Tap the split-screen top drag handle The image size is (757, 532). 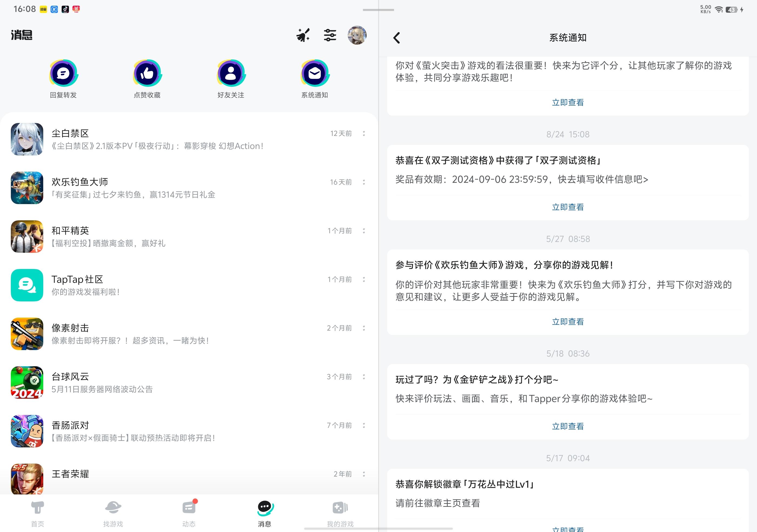[x=378, y=10]
